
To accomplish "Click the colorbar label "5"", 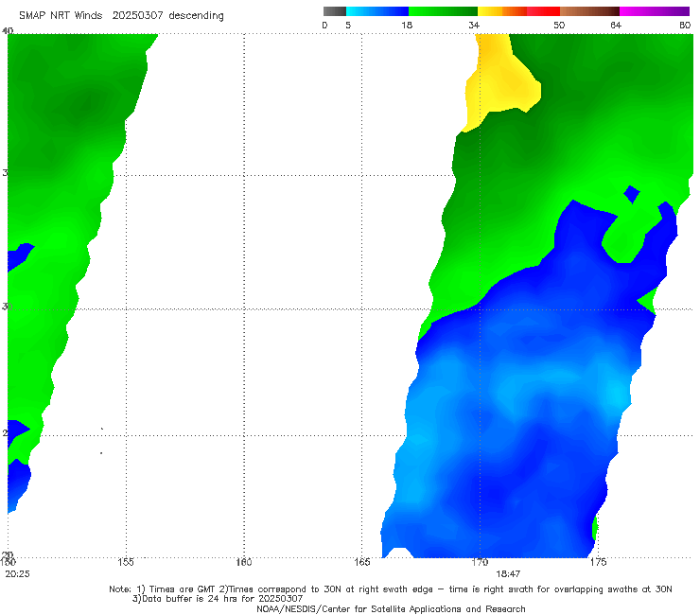I will (x=348, y=26).
